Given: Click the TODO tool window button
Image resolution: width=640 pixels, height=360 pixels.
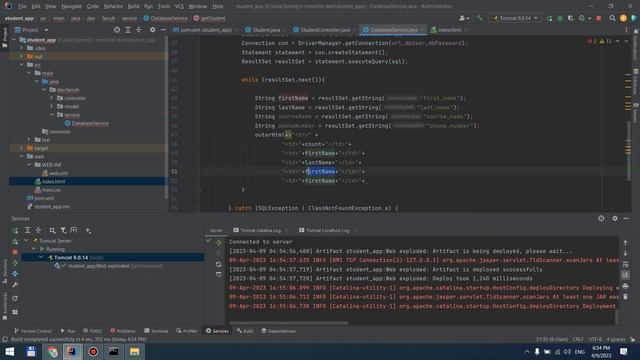Looking at the screenshot, I should (x=92, y=331).
